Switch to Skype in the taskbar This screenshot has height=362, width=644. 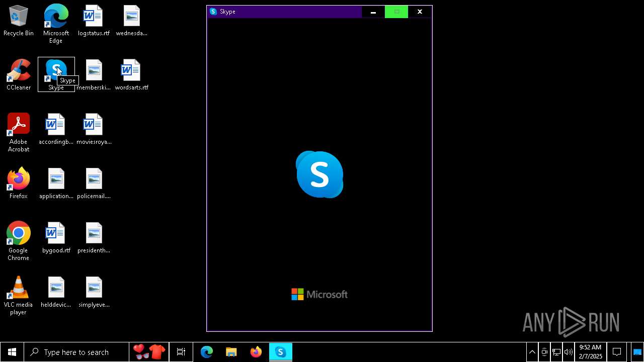pyautogui.click(x=281, y=352)
